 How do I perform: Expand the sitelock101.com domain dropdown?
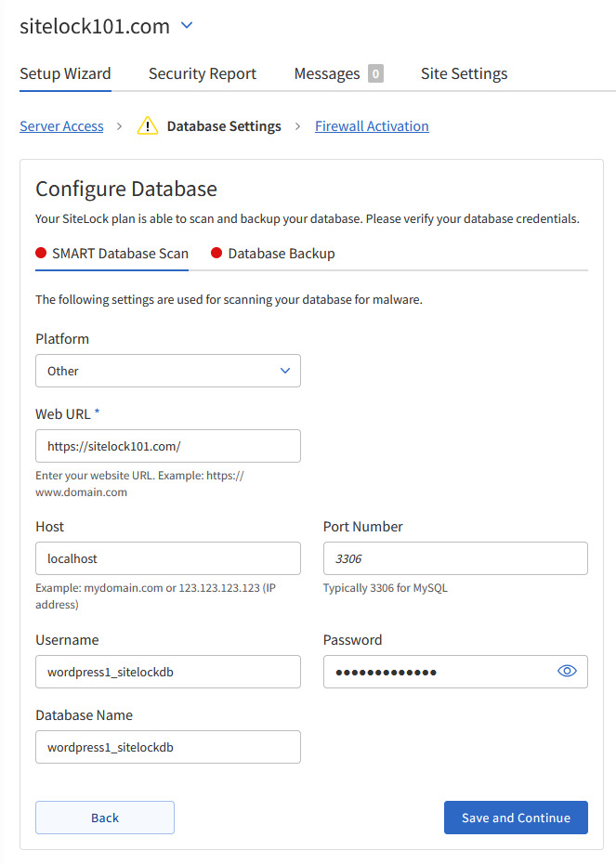[187, 26]
